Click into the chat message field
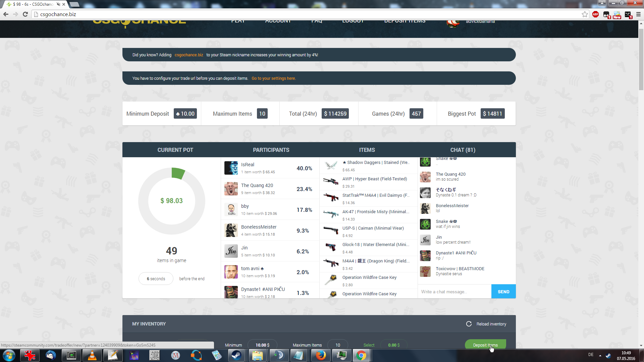 pos(454,292)
